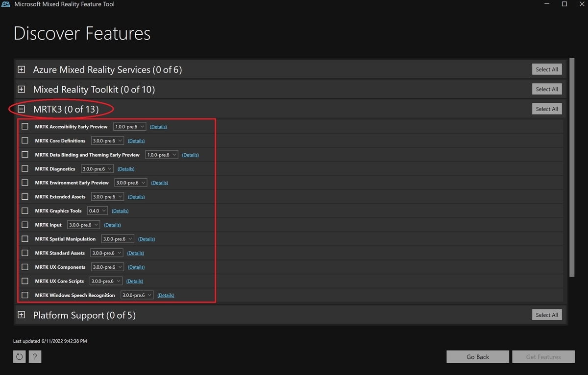
Task: Open version dropdown for MRTK Accessibility Early Preview
Action: coord(129,127)
